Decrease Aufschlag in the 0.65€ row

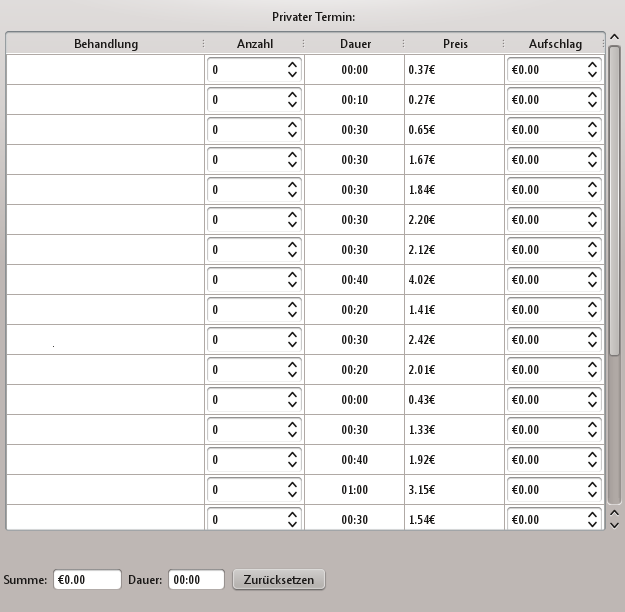pos(592,134)
